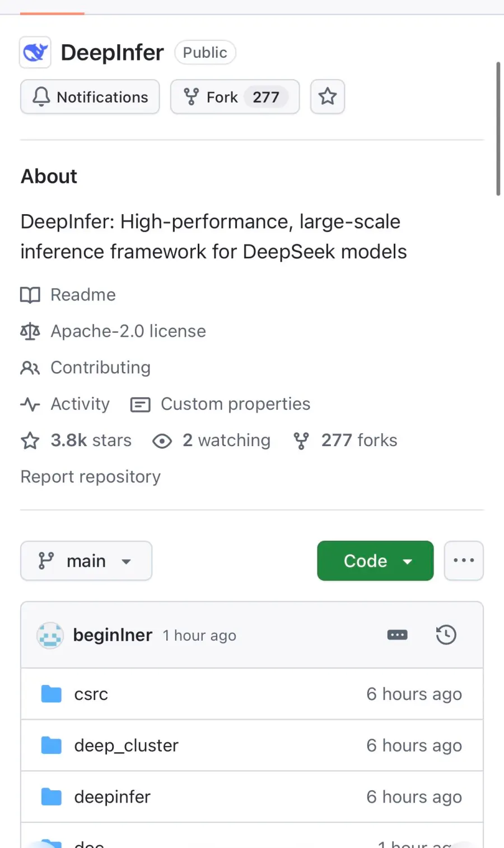Viewport: 504px width, 848px height.
Task: Open the Notifications button
Action: point(90,97)
